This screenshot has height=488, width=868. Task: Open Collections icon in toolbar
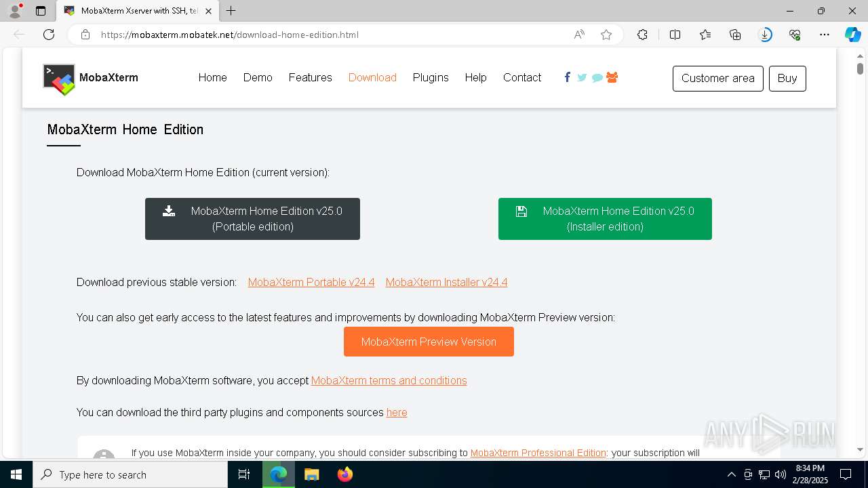point(735,35)
